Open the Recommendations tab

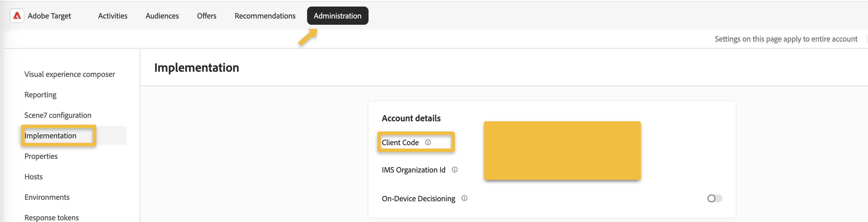point(265,16)
